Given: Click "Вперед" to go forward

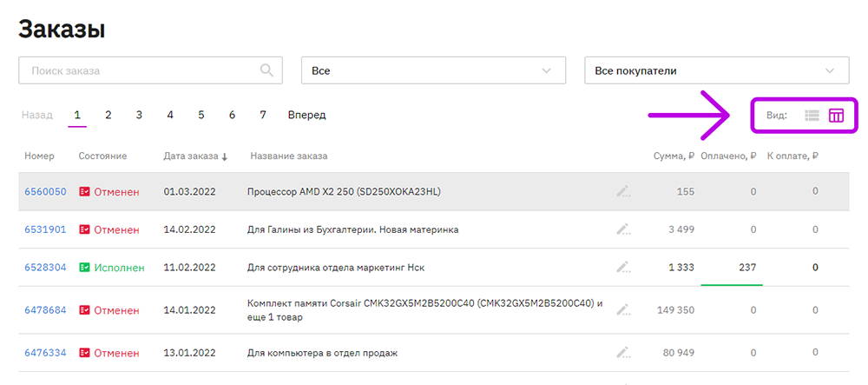Looking at the screenshot, I should click(306, 116).
